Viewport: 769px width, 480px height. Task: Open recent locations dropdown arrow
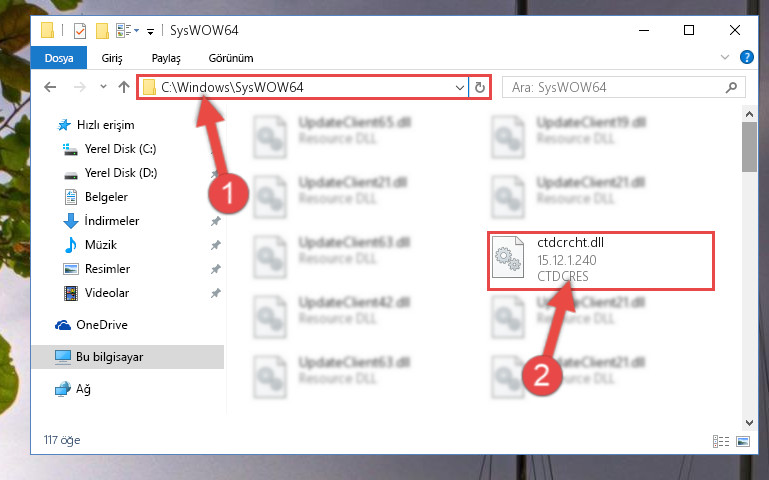103,87
